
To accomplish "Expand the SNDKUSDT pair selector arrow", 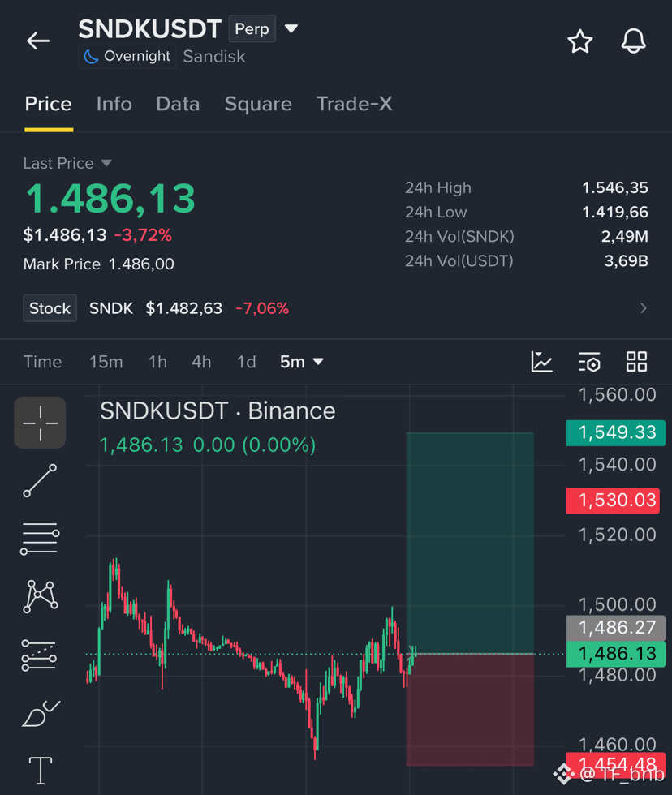I will (291, 28).
